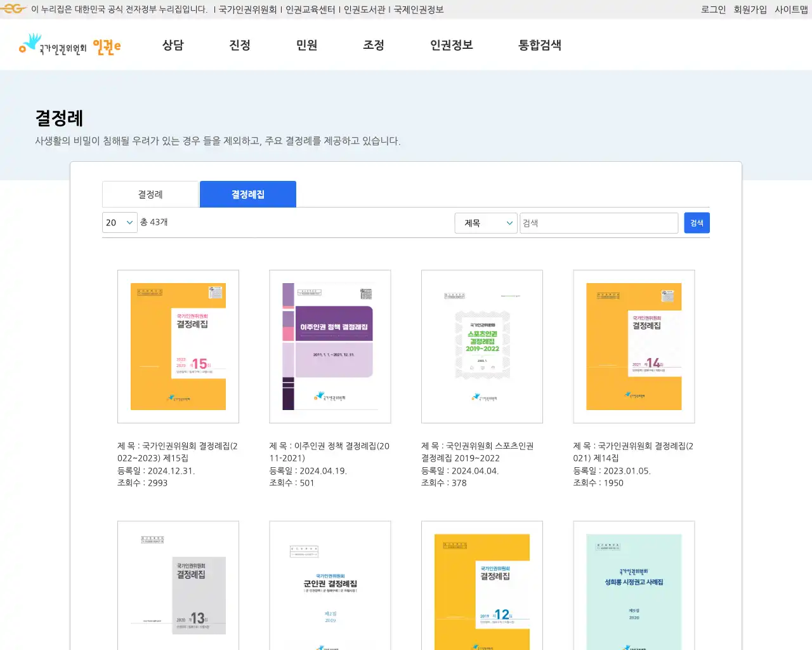This screenshot has height=650, width=812.
Task: Open the 이주인권 정책 결정례집 cover thumbnail
Action: coord(330,347)
